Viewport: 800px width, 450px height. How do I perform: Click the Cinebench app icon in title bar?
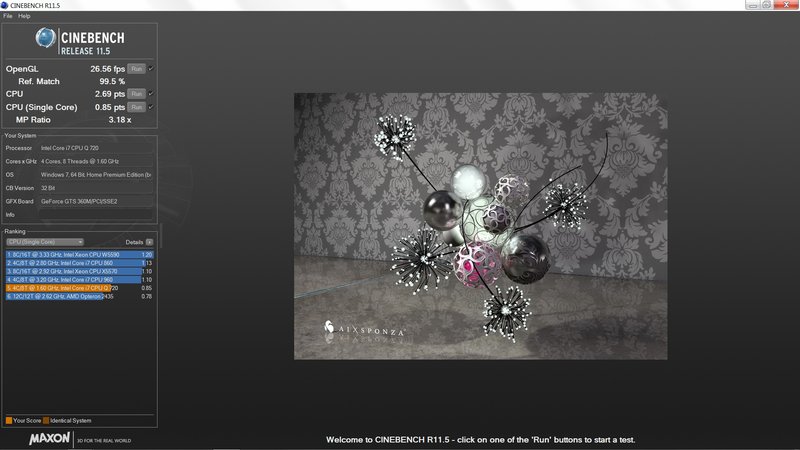(x=5, y=5)
